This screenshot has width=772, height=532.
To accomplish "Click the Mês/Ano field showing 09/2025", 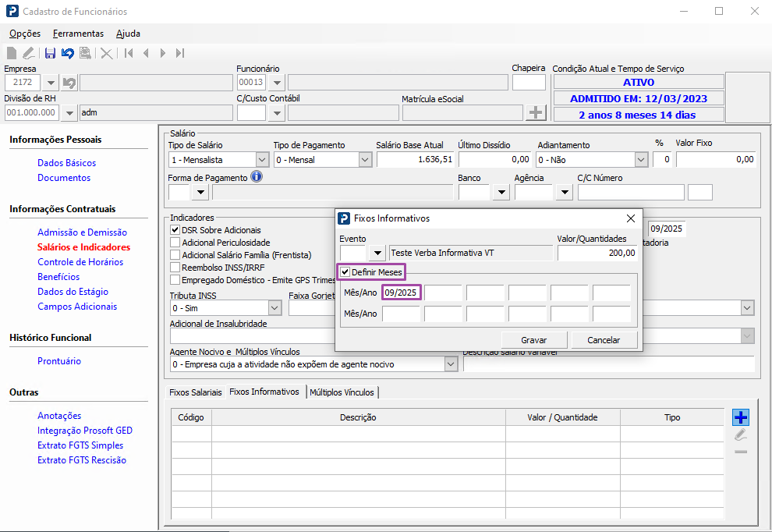I will click(402, 293).
